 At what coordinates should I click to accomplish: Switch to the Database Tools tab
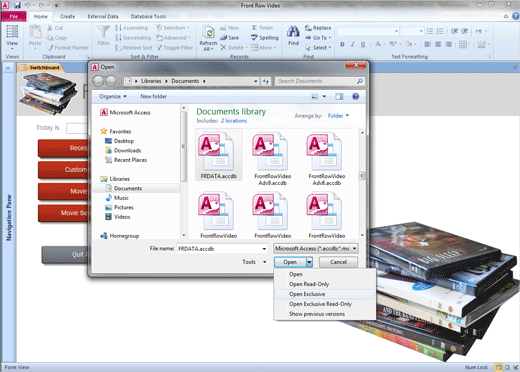pyautogui.click(x=148, y=16)
